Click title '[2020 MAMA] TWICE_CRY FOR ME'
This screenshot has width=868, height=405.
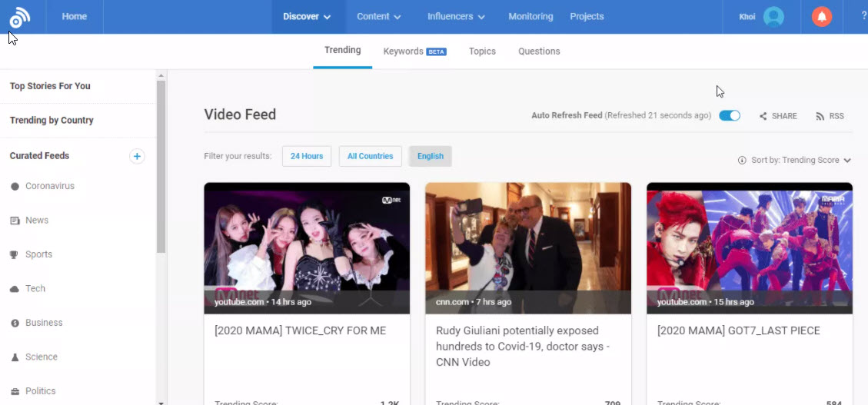[x=301, y=331]
